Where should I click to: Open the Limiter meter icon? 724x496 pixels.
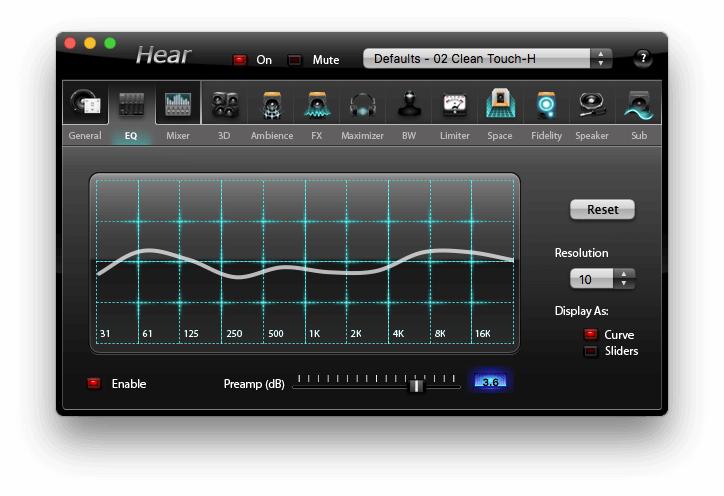pos(455,104)
